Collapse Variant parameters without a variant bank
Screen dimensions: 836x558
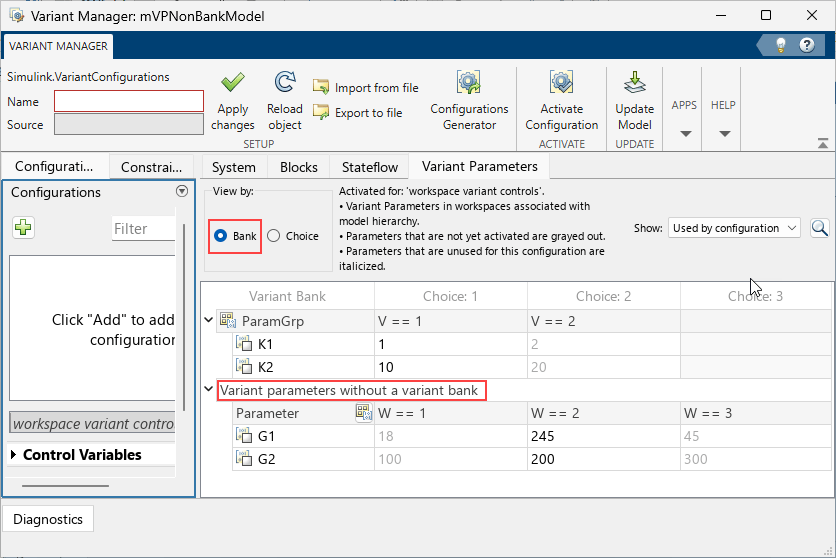(x=208, y=390)
